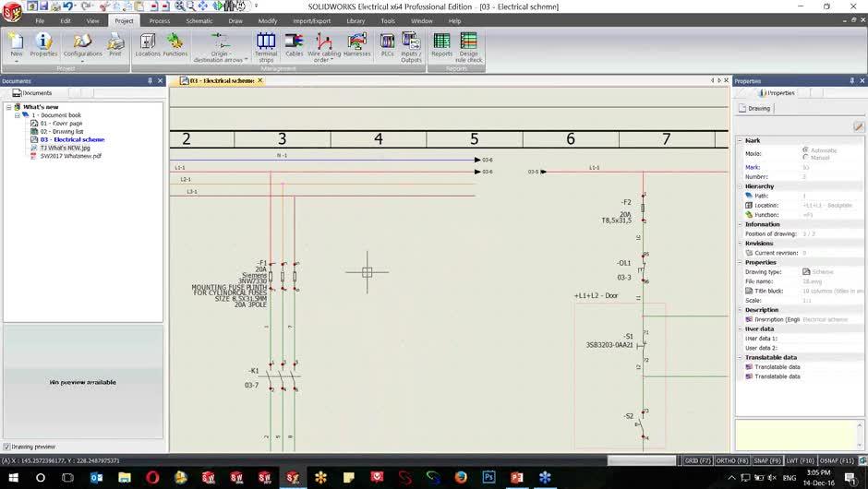Viewport: 868px width, 489px height.
Task: Toggle the GRID (F7) status button
Action: (697, 459)
